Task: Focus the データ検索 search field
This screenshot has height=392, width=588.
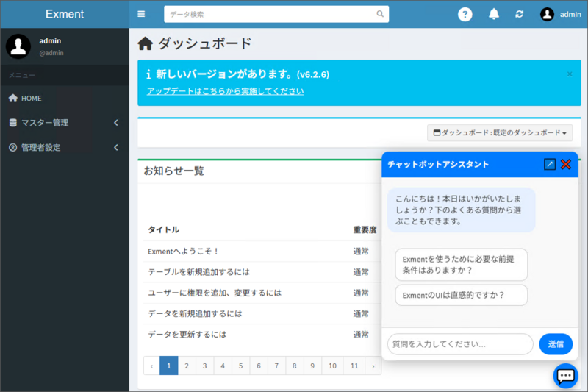Action: (x=276, y=14)
